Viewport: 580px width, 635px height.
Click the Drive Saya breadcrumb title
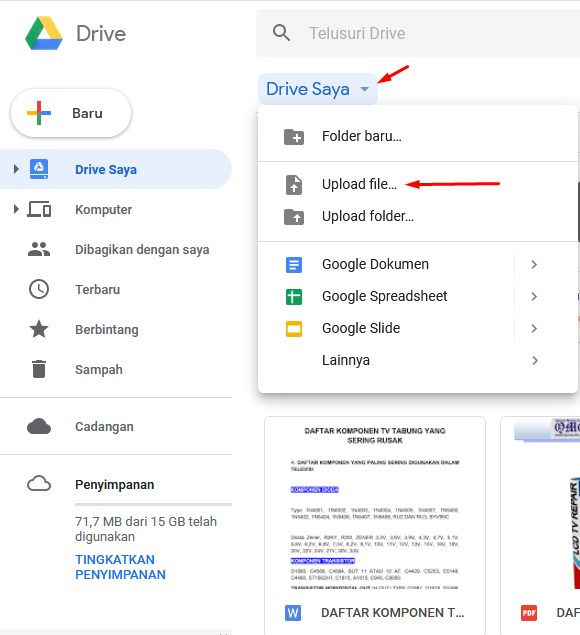308,89
